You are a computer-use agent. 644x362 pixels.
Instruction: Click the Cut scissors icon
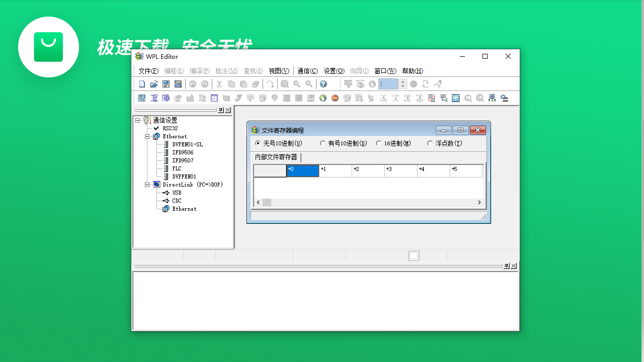[219, 84]
